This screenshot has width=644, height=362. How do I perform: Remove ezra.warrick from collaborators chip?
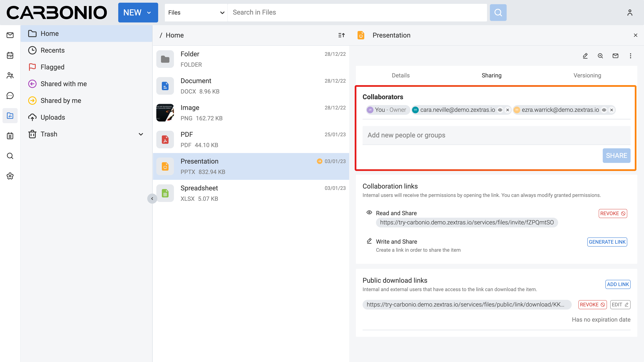pyautogui.click(x=611, y=110)
